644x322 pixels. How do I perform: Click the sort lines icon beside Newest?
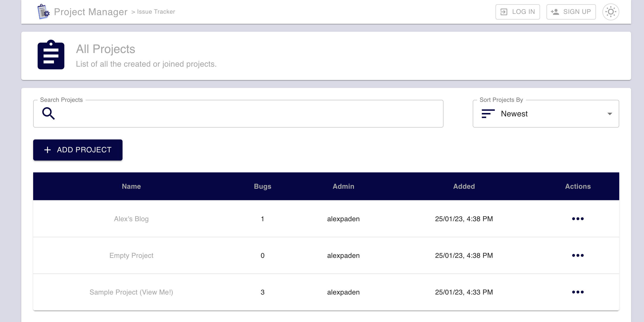click(488, 114)
